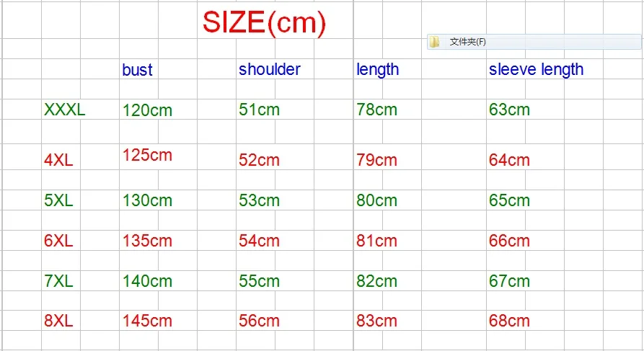Screen dimensions: 644x351
Task: Select the sleeve length header cell
Action: [536, 70]
